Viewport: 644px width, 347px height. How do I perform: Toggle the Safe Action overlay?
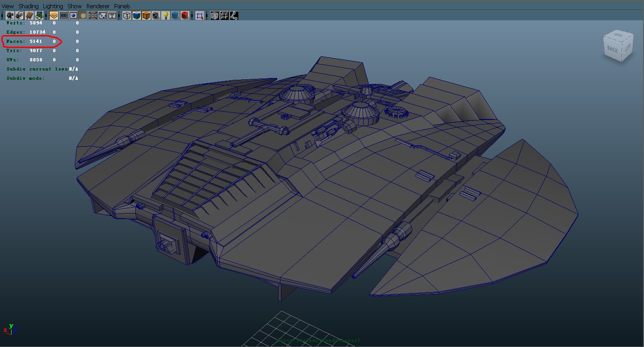click(x=102, y=16)
